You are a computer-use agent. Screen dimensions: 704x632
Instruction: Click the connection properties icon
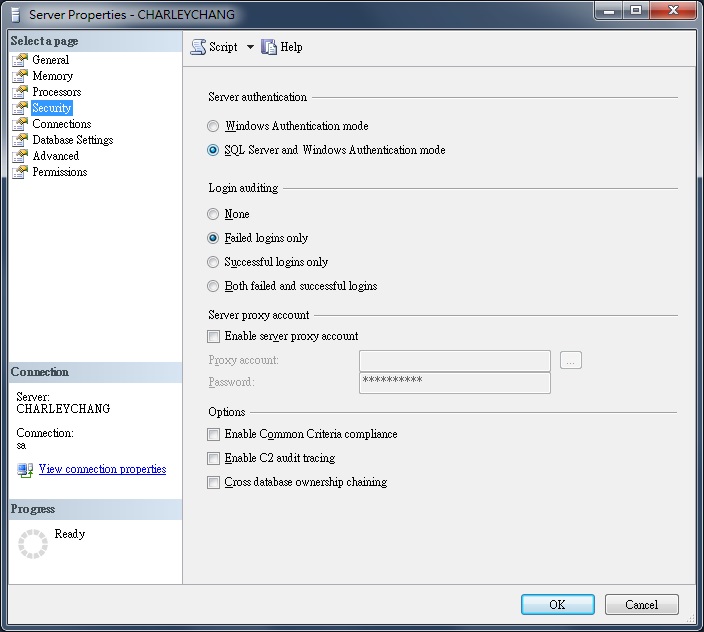point(25,470)
